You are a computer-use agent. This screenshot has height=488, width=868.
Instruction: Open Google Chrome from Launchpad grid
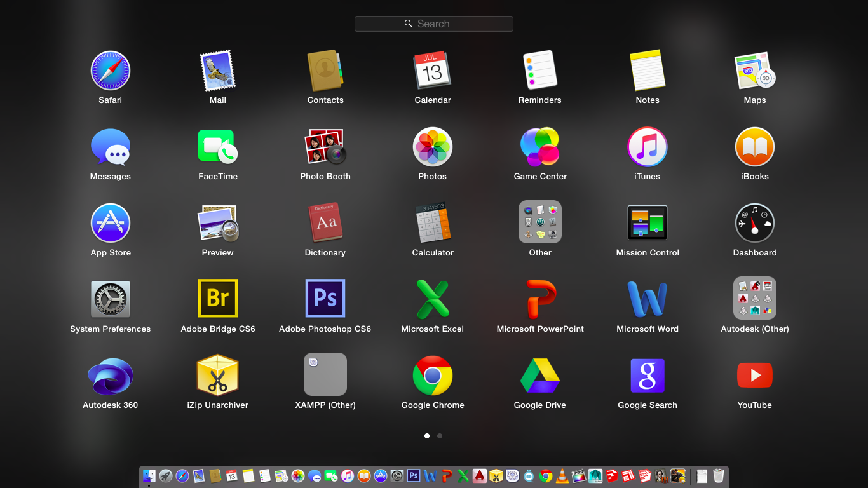433,376
